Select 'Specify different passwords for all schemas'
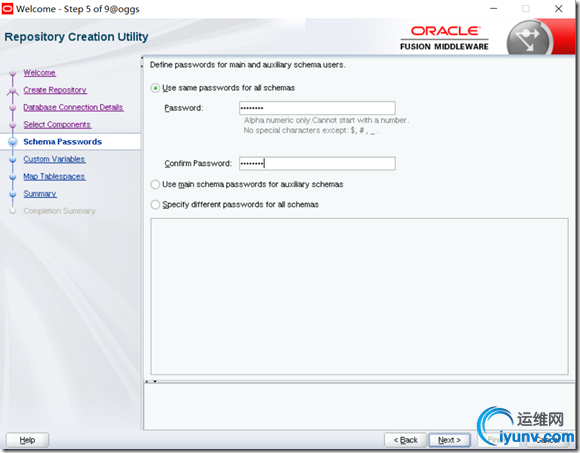Viewport: 580px width, 453px height. coord(155,204)
